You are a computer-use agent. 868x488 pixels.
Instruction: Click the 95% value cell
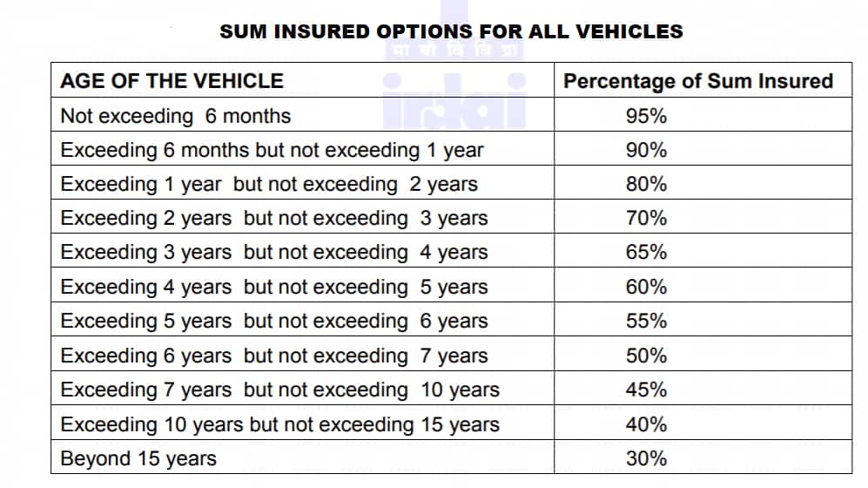coord(646,116)
